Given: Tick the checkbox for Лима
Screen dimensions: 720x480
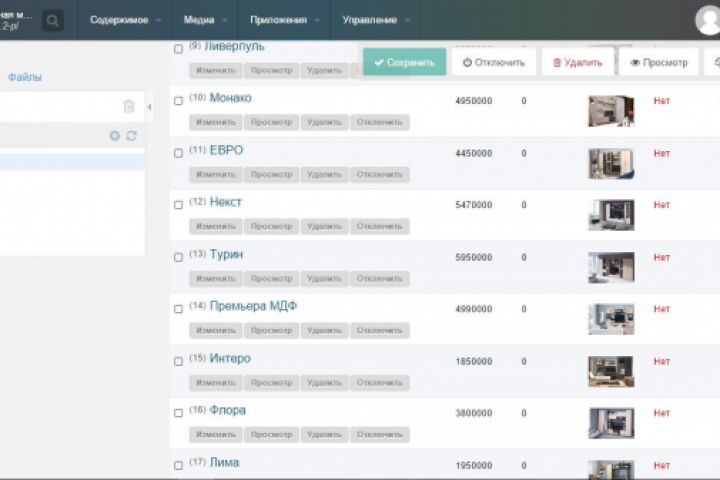Looking at the screenshot, I should point(179,465).
